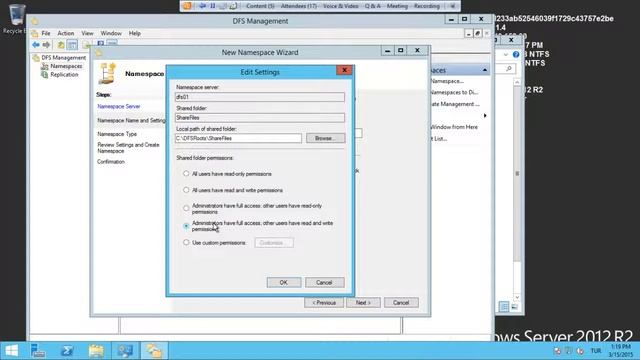This screenshot has width=640, height=360.
Task: Click Show/Hide Console Tree toolbar icon
Action: (72, 44)
